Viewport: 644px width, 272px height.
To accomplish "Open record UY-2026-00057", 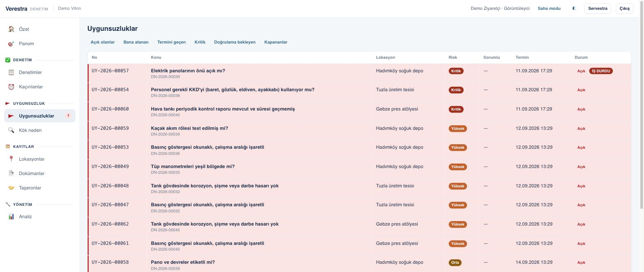I will [x=110, y=71].
